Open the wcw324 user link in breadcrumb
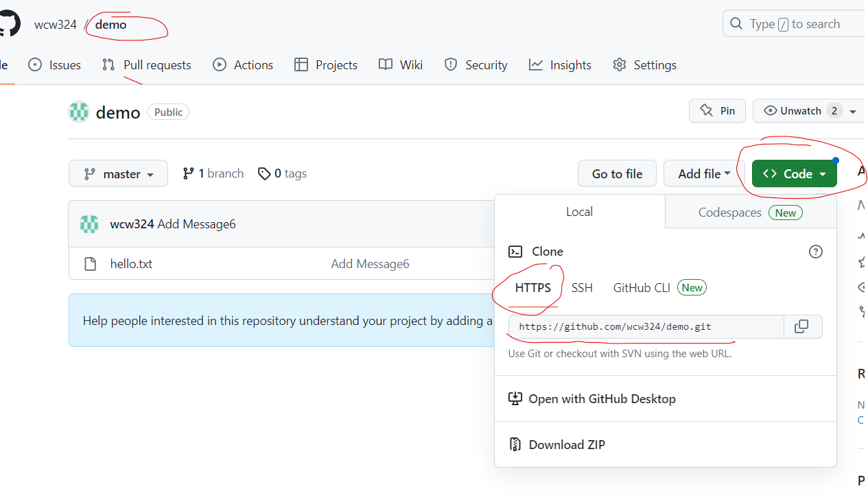 point(56,24)
